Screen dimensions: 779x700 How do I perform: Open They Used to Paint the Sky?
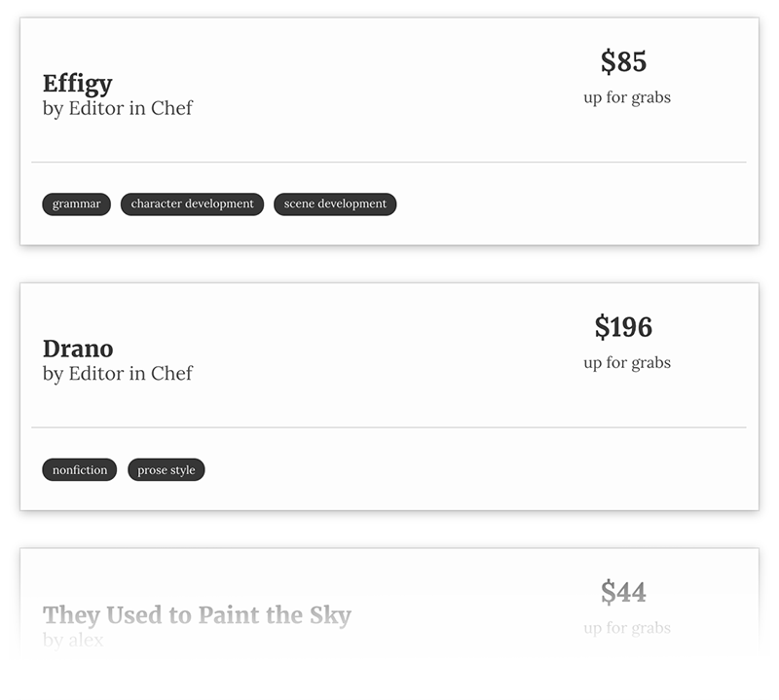[198, 615]
